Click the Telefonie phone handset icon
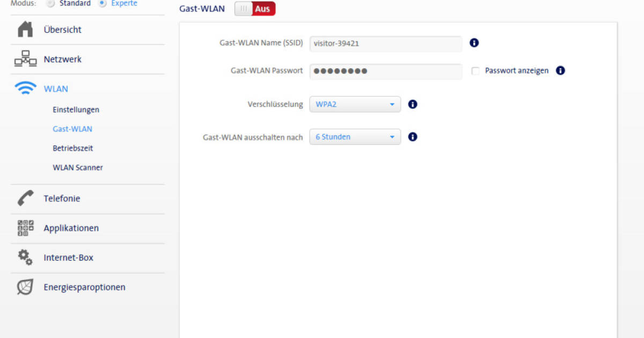 [25, 199]
